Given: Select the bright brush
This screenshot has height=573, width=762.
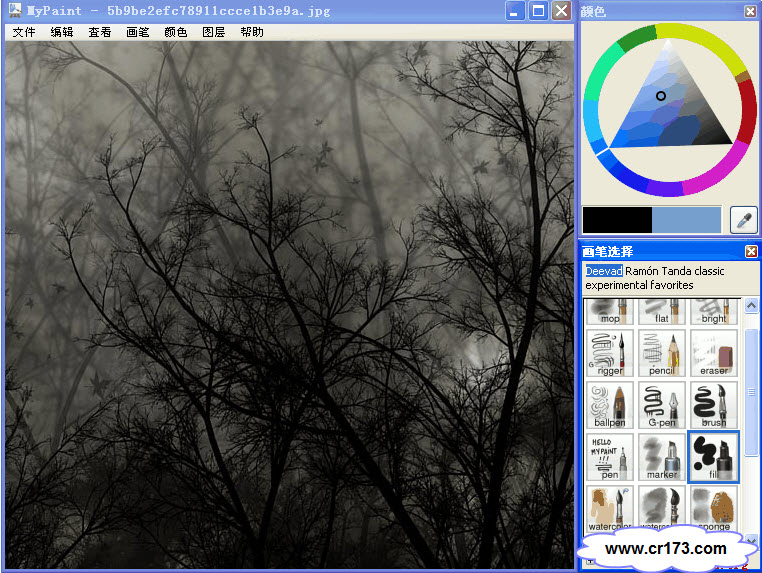Looking at the screenshot, I should (713, 312).
